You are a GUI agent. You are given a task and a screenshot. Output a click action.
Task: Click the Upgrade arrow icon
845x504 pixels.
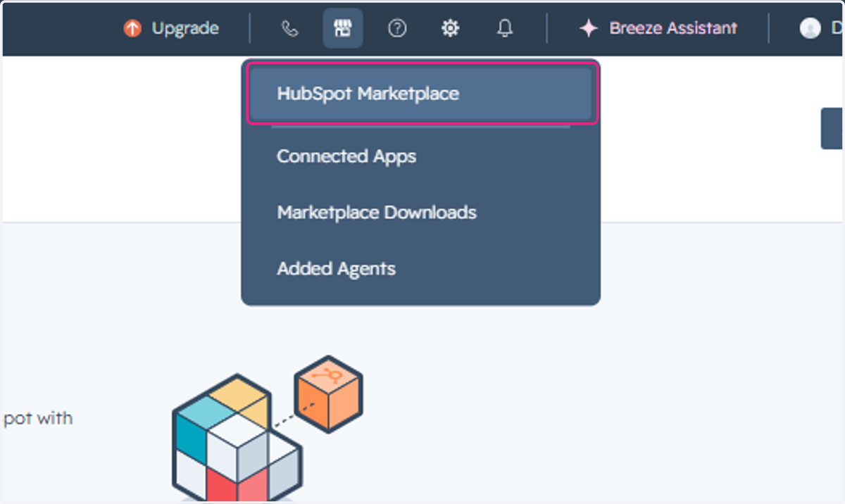(x=132, y=28)
